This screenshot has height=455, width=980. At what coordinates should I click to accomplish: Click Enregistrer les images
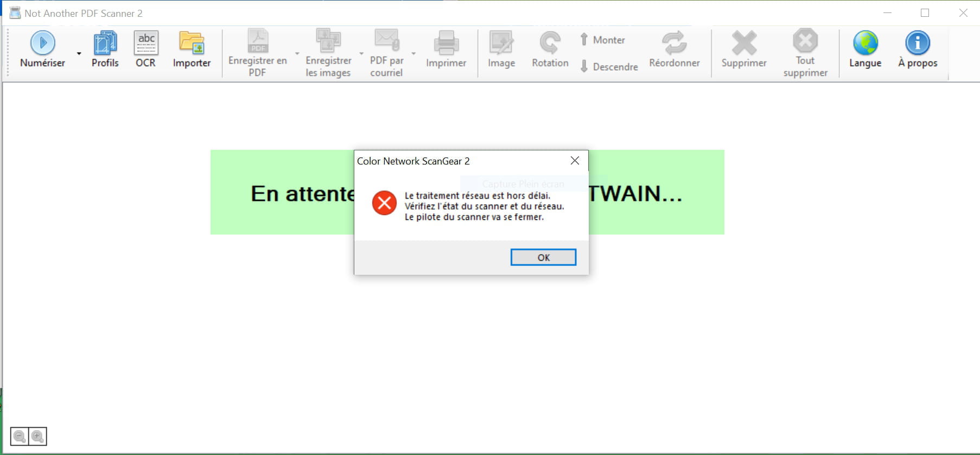(328, 53)
